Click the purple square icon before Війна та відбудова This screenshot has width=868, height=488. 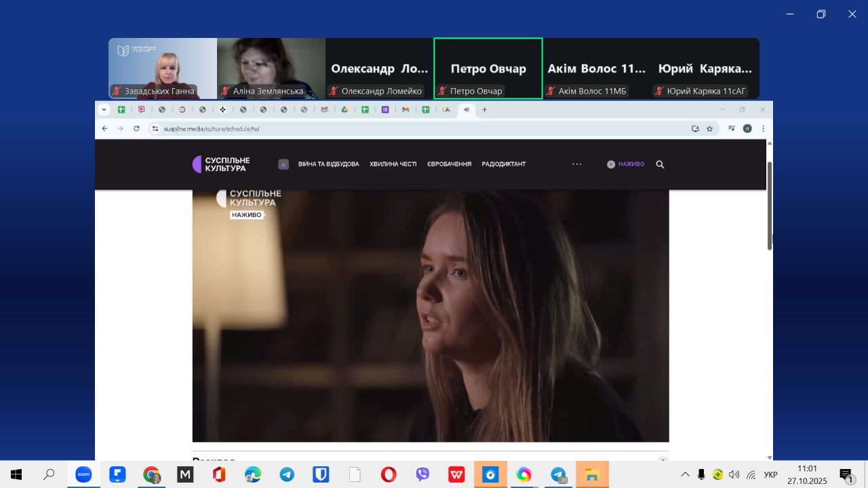pos(283,164)
